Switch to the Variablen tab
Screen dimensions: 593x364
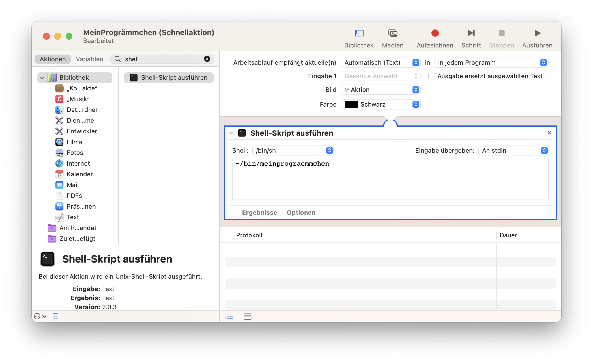[89, 59]
